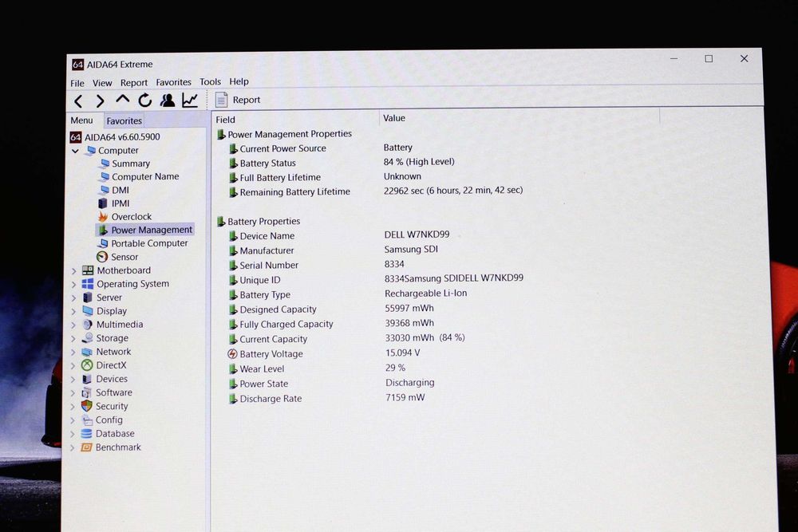Screen dimensions: 798x532
Task: Click the Battery Voltage lightning icon
Action: click(232, 353)
